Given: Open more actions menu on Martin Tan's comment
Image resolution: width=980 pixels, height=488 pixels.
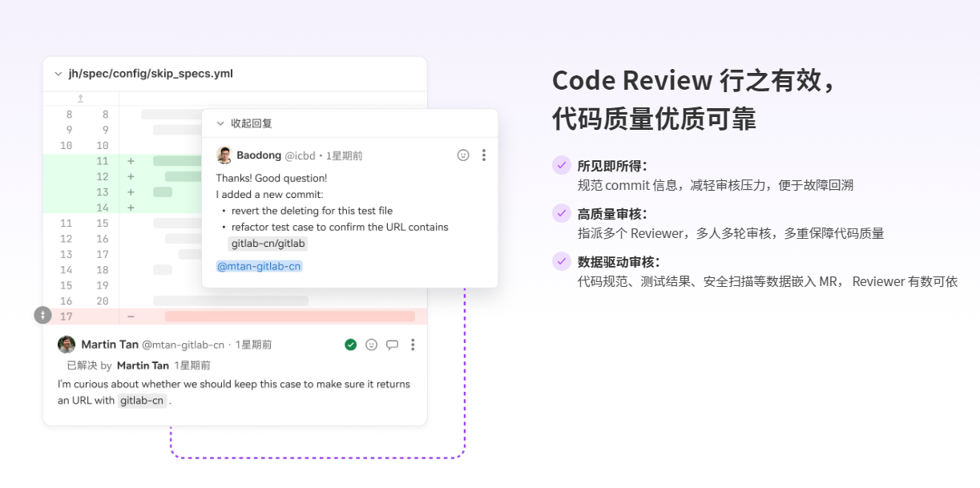Looking at the screenshot, I should point(413,345).
